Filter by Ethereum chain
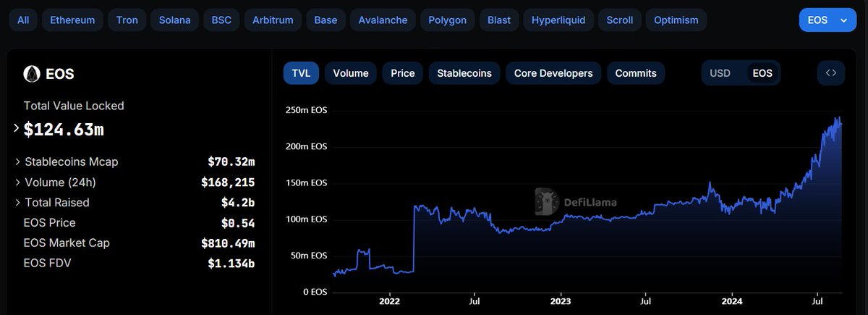Image resolution: width=868 pixels, height=315 pixels. 72,20
